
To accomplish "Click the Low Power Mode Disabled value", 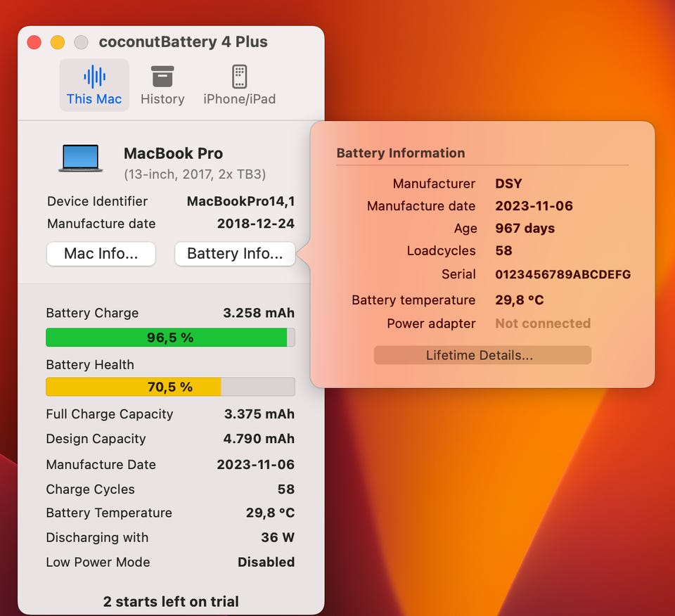I will pyautogui.click(x=266, y=562).
